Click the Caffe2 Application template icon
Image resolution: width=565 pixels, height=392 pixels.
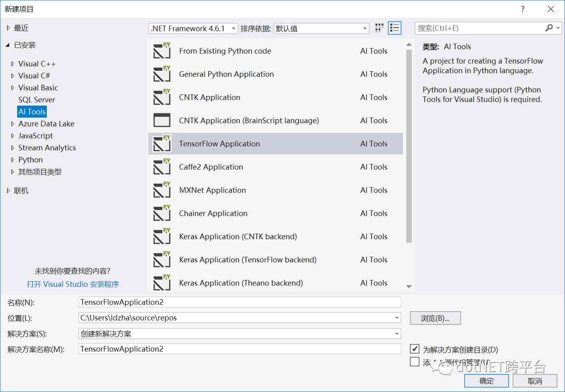click(x=162, y=167)
